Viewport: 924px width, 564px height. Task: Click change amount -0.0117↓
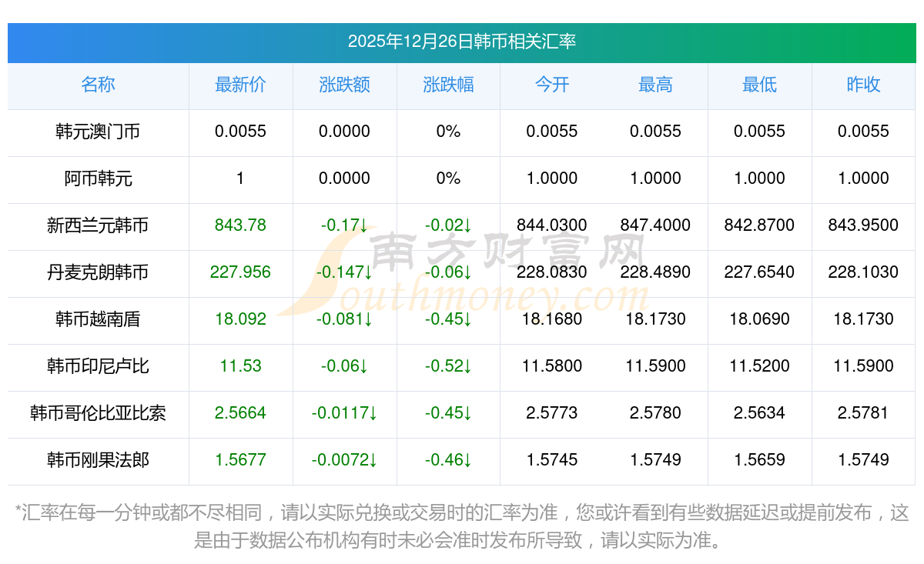pos(344,413)
